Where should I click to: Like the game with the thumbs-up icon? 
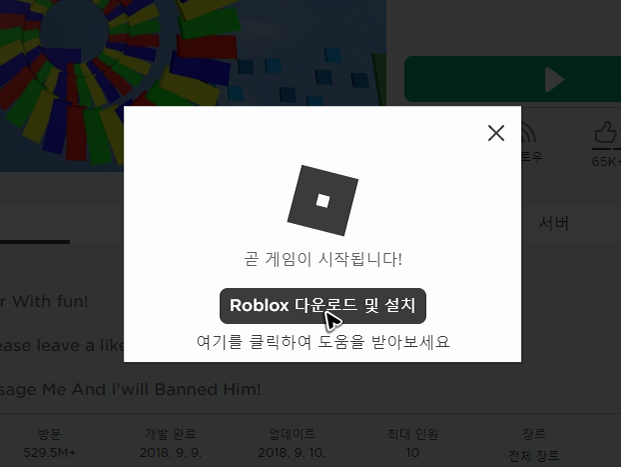coord(606,132)
